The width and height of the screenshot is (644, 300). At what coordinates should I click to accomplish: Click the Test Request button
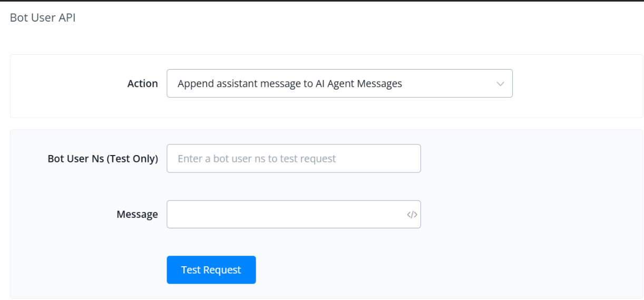coord(211,270)
